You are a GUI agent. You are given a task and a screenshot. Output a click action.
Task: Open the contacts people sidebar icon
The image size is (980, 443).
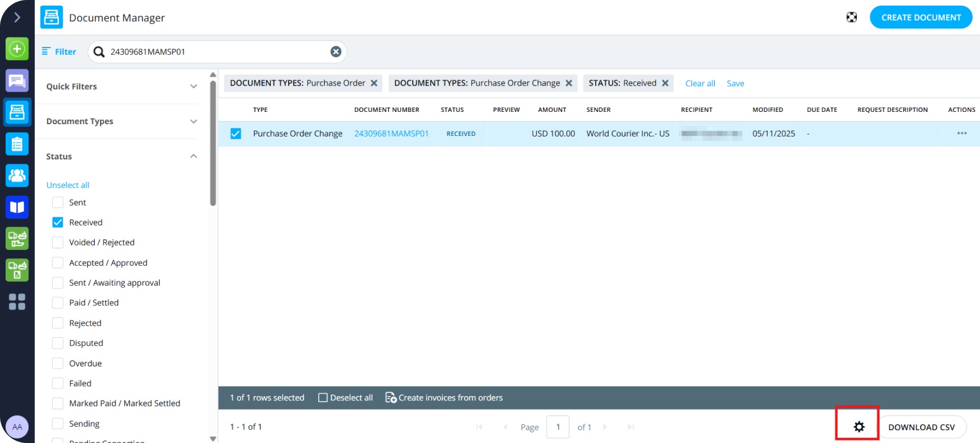[x=17, y=176]
